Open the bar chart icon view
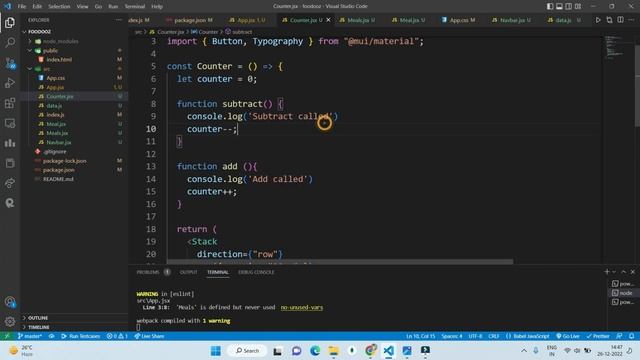 10,143
